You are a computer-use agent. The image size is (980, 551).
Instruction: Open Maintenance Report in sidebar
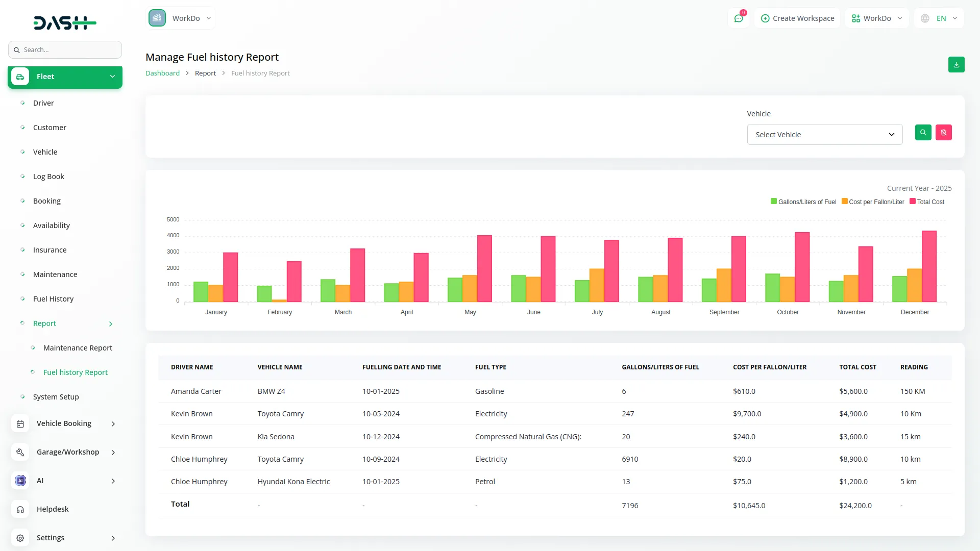tap(78, 348)
